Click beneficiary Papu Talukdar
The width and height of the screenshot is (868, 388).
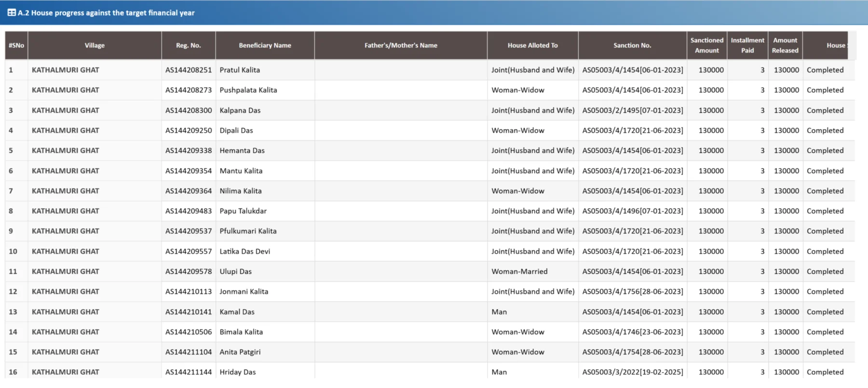pyautogui.click(x=243, y=211)
